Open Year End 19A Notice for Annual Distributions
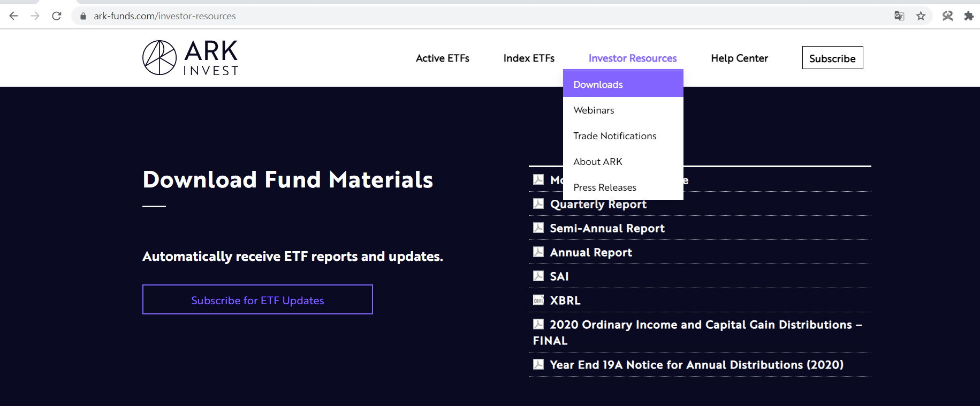Viewport: 980px width, 406px height. [x=696, y=365]
